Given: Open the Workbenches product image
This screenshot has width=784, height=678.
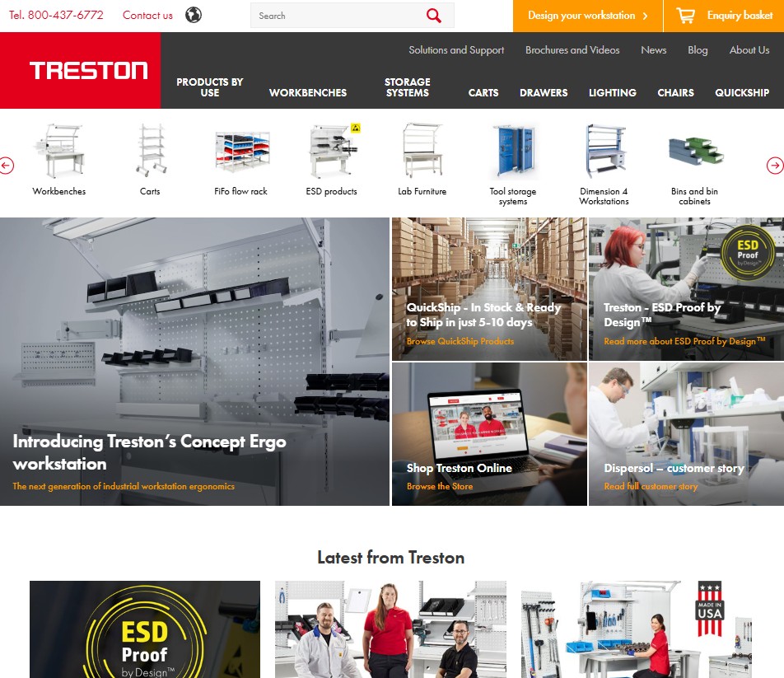Looking at the screenshot, I should (59, 151).
